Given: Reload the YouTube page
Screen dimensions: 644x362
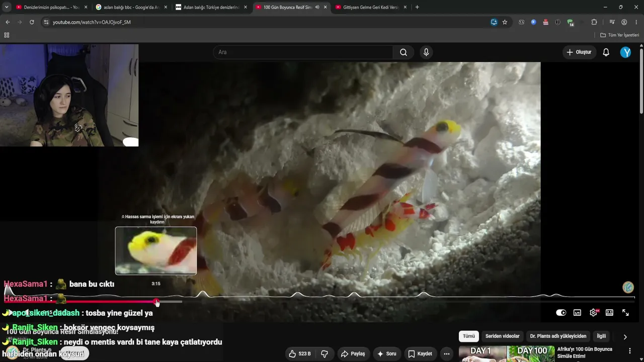Looking at the screenshot, I should click(32, 22).
